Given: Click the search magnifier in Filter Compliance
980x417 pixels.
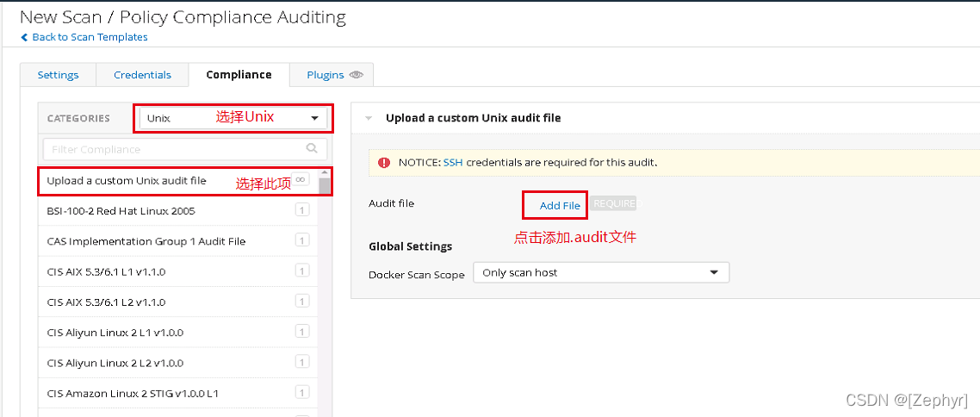Looking at the screenshot, I should click(x=311, y=148).
